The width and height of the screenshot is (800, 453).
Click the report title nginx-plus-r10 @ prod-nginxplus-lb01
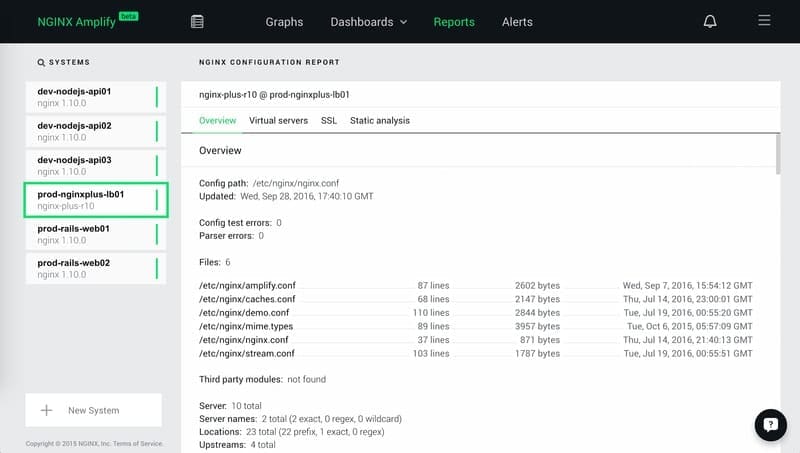click(274, 95)
